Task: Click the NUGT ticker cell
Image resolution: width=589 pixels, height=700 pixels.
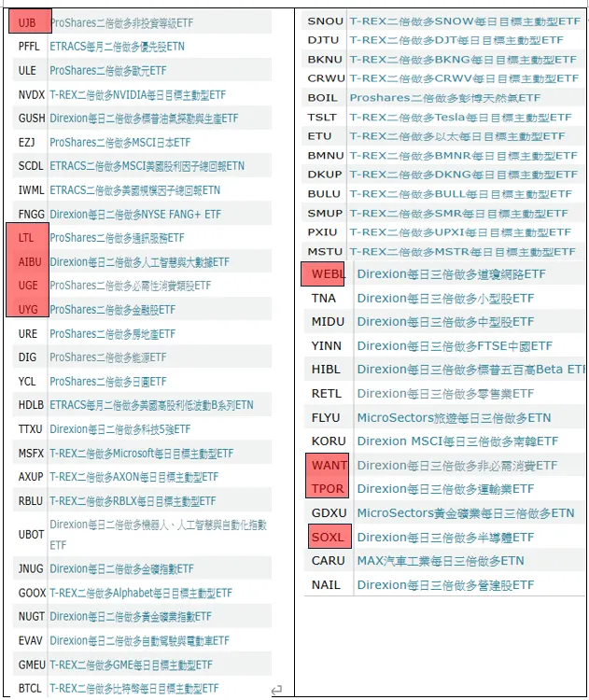Action: (31, 617)
